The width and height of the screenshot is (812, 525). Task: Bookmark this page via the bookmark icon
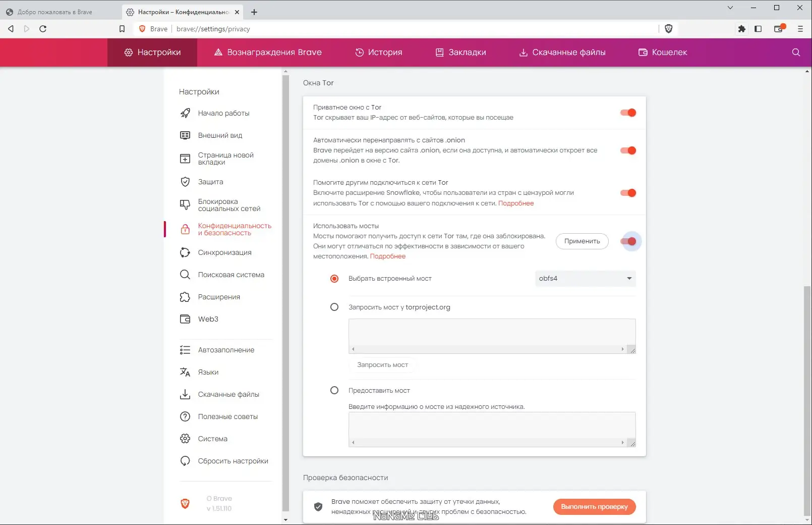122,29
